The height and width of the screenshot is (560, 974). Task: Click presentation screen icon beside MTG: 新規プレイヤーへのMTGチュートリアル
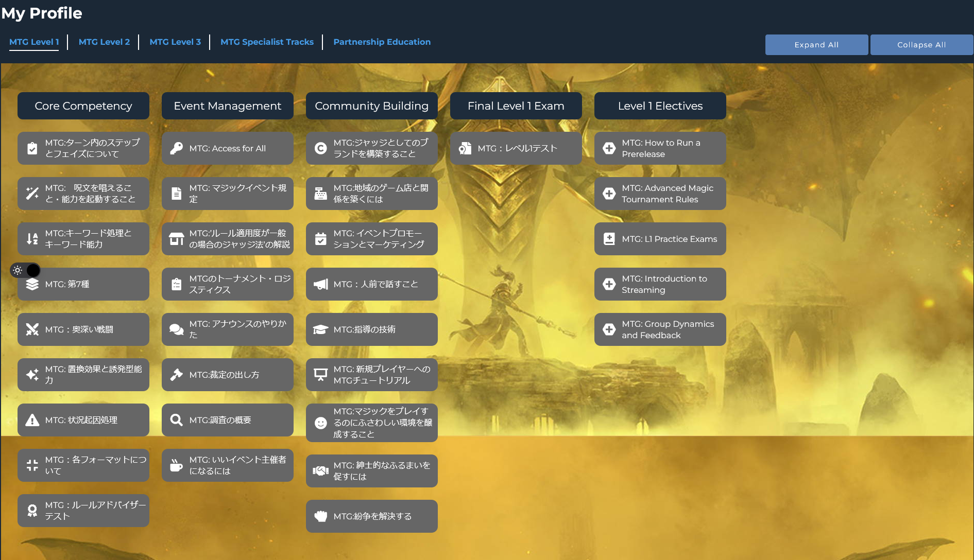(320, 375)
